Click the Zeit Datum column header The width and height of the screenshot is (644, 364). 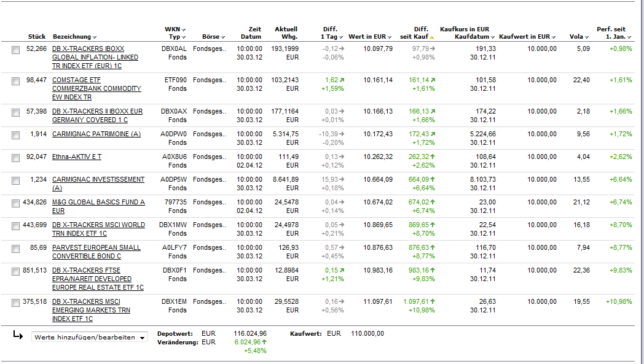coord(251,33)
